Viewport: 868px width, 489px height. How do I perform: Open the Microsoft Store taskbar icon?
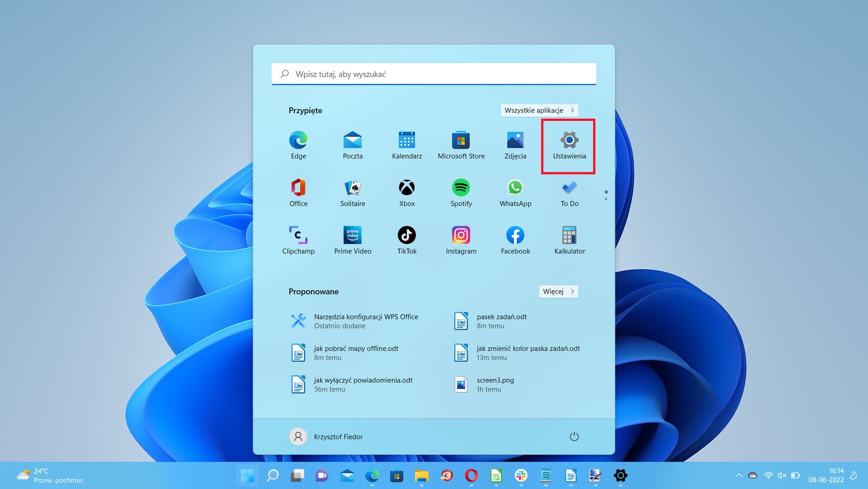[x=397, y=475]
